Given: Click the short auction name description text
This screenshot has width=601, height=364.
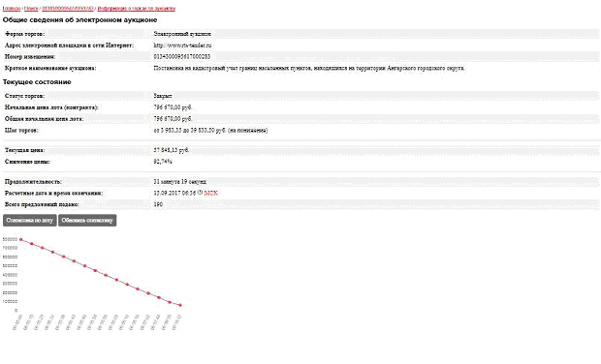Looking at the screenshot, I should [309, 68].
